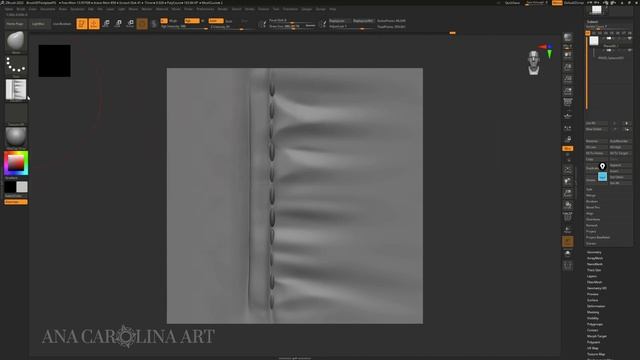
Task: Click the Del Other button
Action: pyautogui.click(x=620, y=177)
